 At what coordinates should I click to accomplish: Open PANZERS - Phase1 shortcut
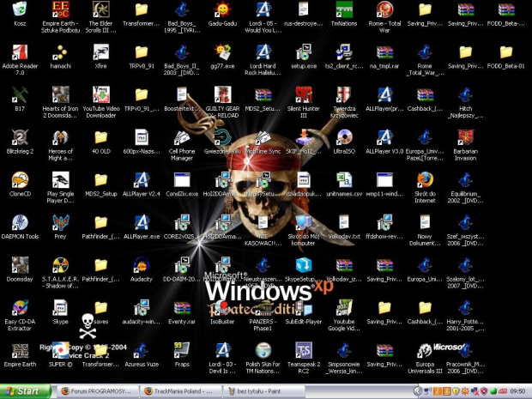pyautogui.click(x=263, y=308)
